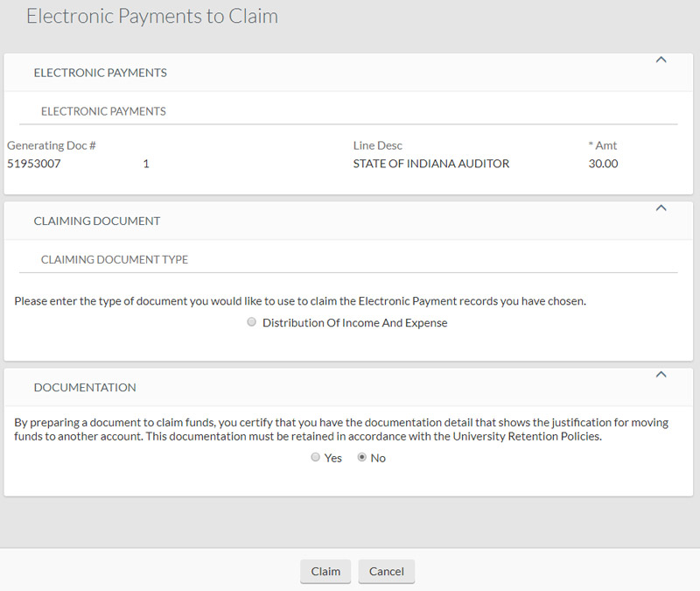Collapse the Claiming Document panel chevron
The image size is (700, 591).
pos(661,208)
